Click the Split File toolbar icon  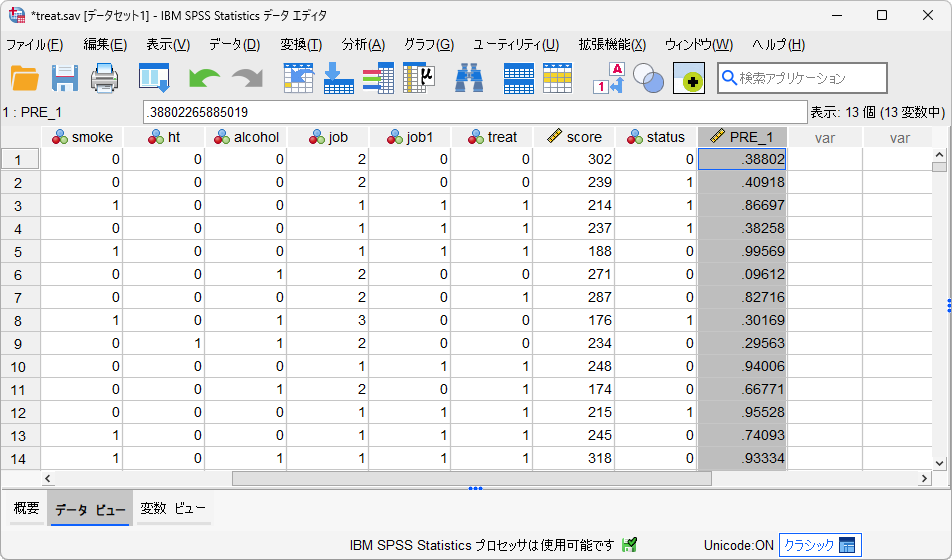[x=519, y=78]
